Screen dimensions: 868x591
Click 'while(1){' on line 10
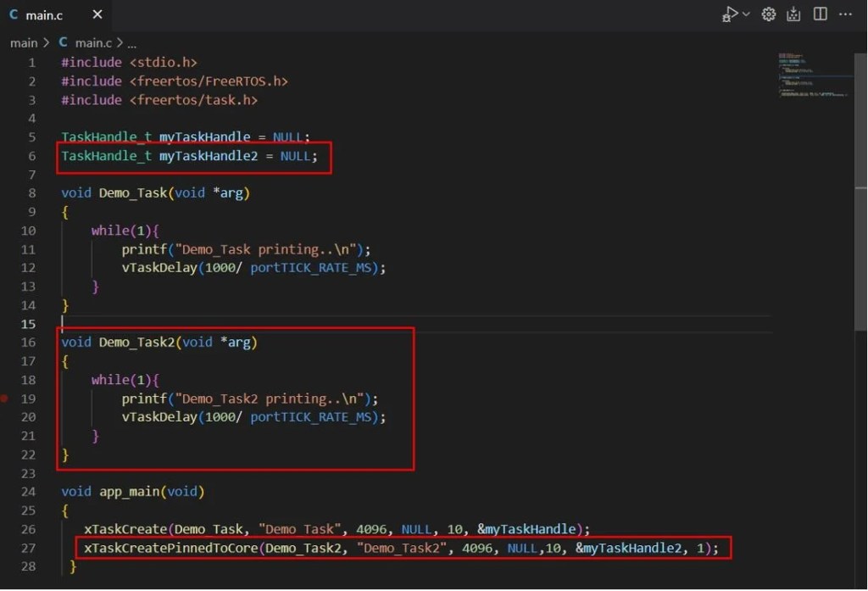tap(125, 231)
